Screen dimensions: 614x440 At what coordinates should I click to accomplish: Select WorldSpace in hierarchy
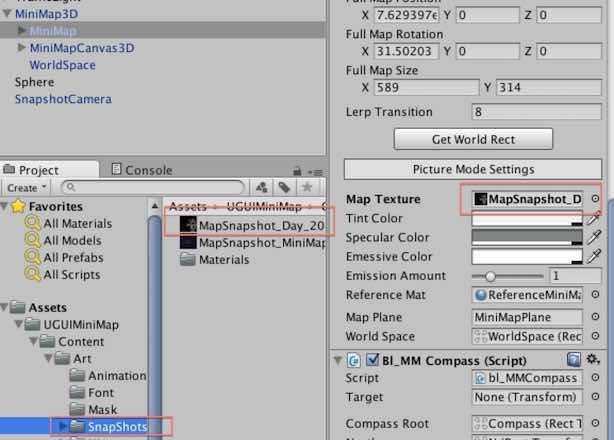coord(63,65)
